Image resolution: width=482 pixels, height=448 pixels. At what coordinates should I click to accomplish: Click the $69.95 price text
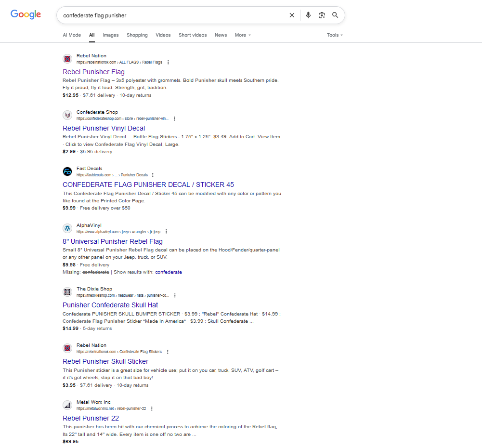click(70, 442)
